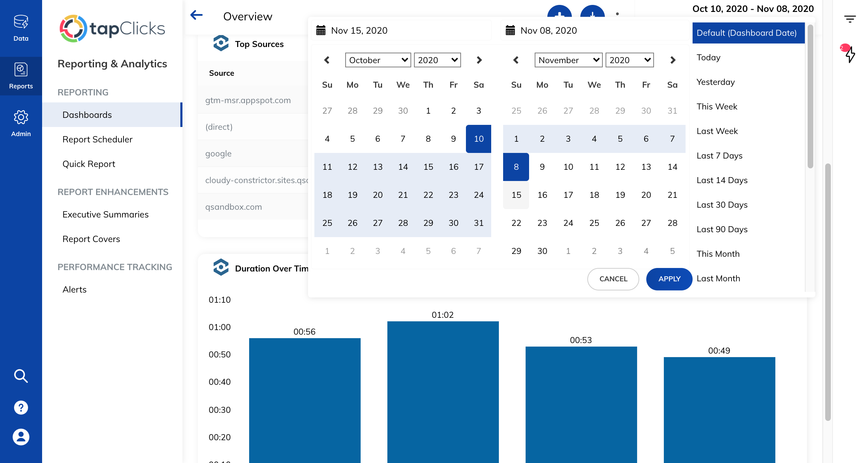Open the October month dropdown

(378, 60)
